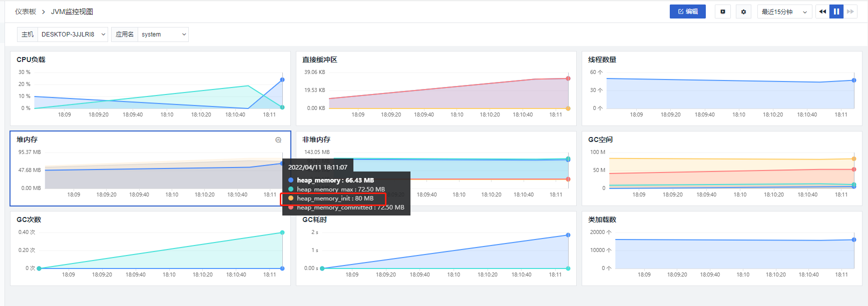Step time range forward with fast-forward icon
This screenshot has width=868, height=306.
pos(850,11)
